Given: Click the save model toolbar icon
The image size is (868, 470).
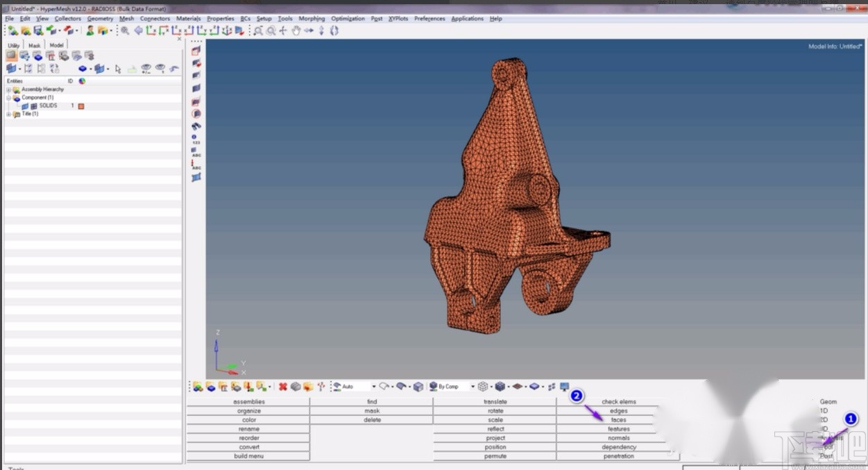Looking at the screenshot, I should [38, 31].
